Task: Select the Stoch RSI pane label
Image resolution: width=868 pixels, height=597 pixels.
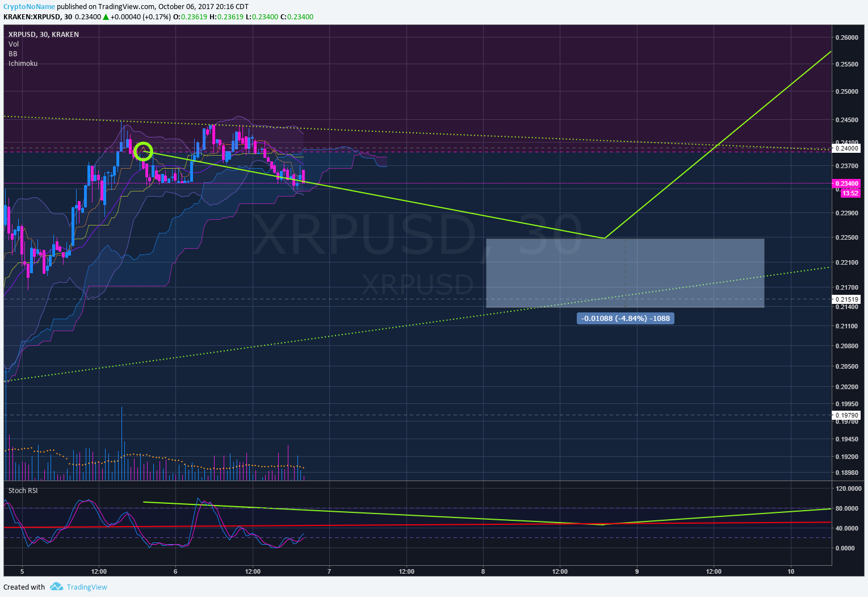Action: pos(23,491)
